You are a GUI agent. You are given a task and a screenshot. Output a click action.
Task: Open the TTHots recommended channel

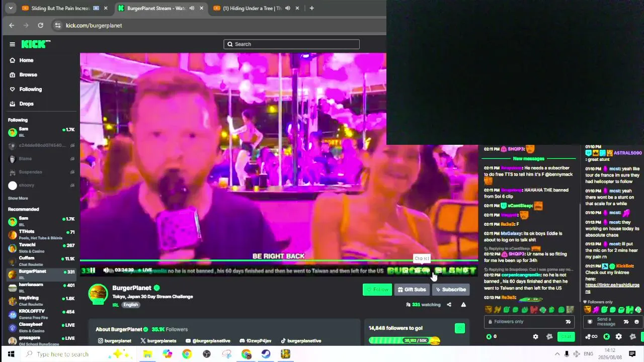pyautogui.click(x=41, y=234)
